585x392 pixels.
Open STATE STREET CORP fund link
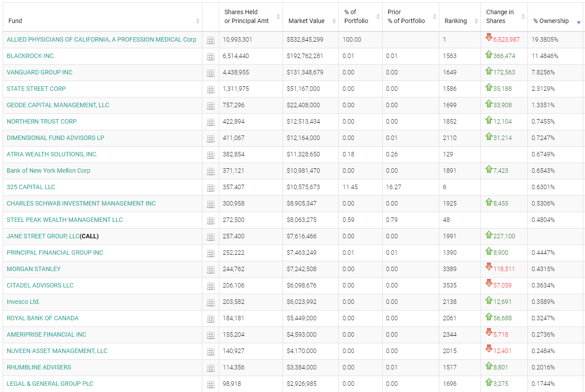36,89
